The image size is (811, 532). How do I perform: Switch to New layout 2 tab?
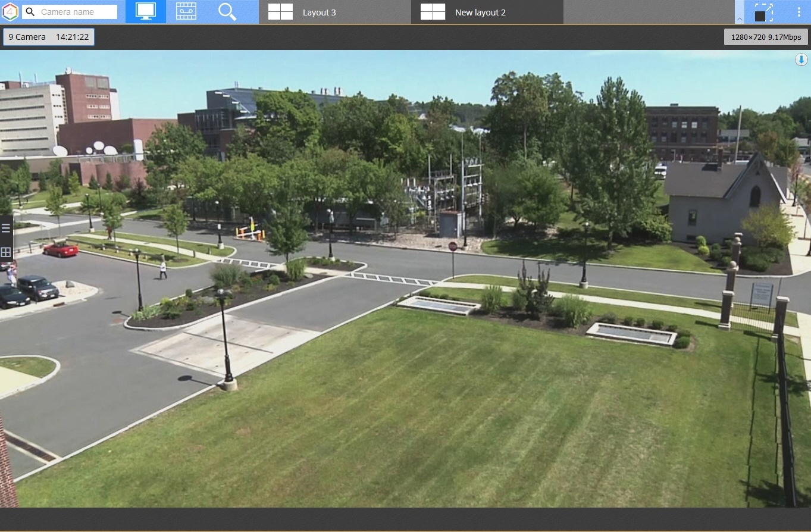(x=480, y=12)
